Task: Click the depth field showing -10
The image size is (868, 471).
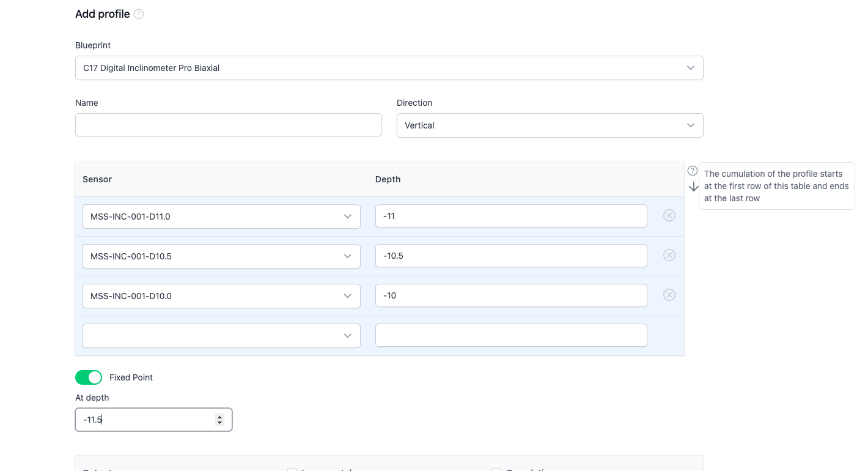Action: click(x=510, y=295)
